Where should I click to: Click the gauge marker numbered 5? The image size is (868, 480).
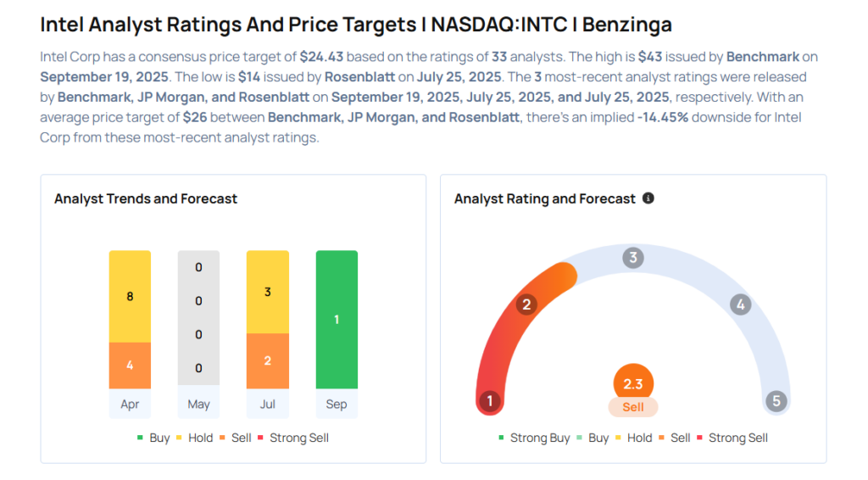776,401
